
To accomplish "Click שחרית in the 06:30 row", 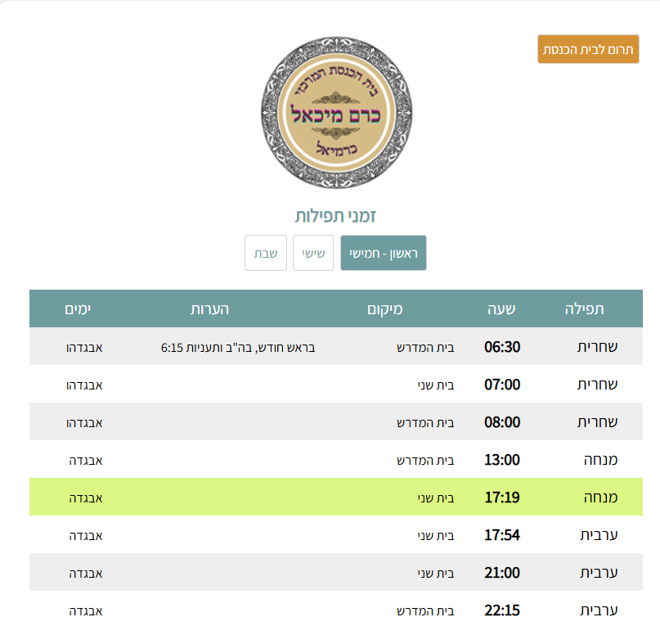I will click(x=597, y=347).
